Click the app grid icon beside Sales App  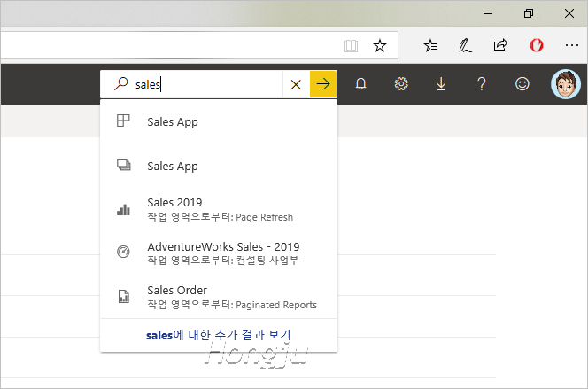(x=123, y=121)
